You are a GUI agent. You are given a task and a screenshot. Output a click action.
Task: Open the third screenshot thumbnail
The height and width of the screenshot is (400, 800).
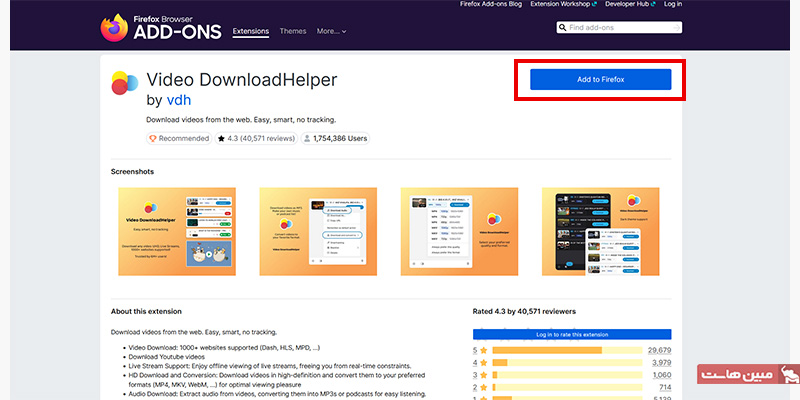[x=459, y=232]
